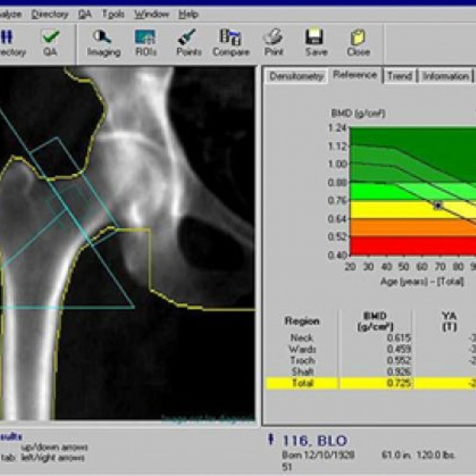
Task: Open the QA menu in menu bar
Action: coord(85,14)
